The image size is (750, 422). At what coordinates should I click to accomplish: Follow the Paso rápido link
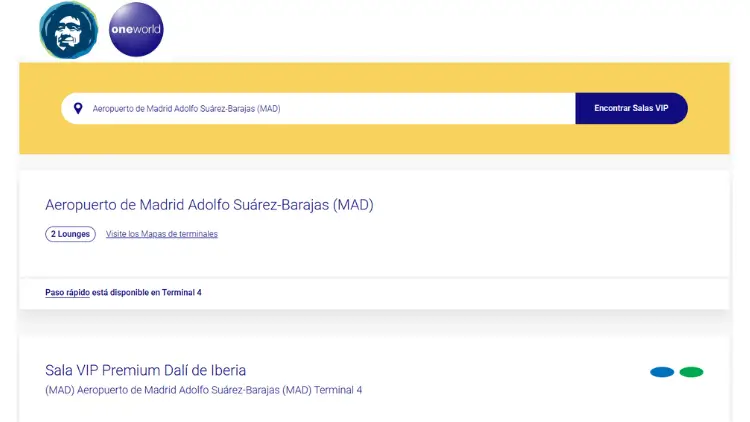click(x=67, y=292)
